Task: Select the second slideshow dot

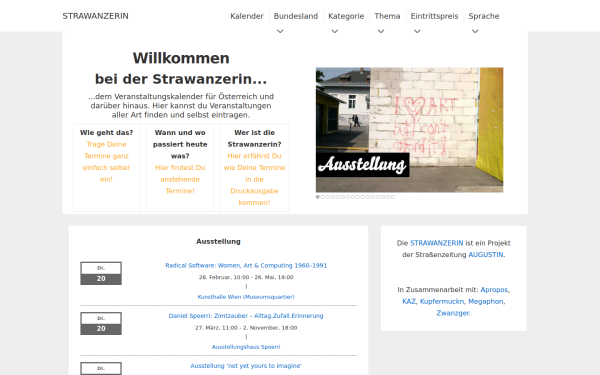Action: (x=323, y=197)
